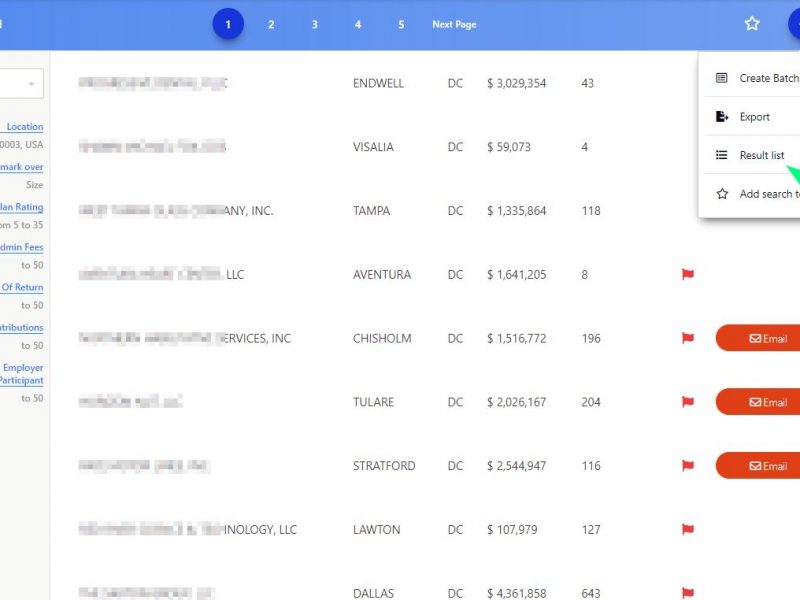Open the Location filter link
Screen dimensions: 800x600
pyautogui.click(x=25, y=127)
